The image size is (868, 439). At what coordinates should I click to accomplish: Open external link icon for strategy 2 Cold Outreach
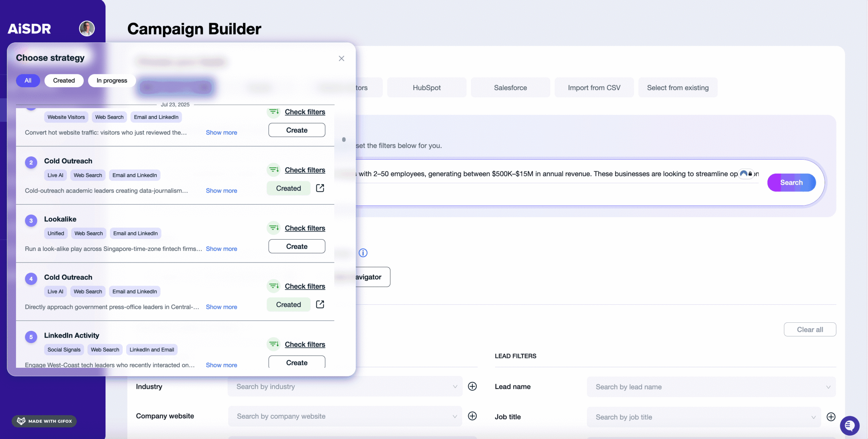pyautogui.click(x=320, y=188)
